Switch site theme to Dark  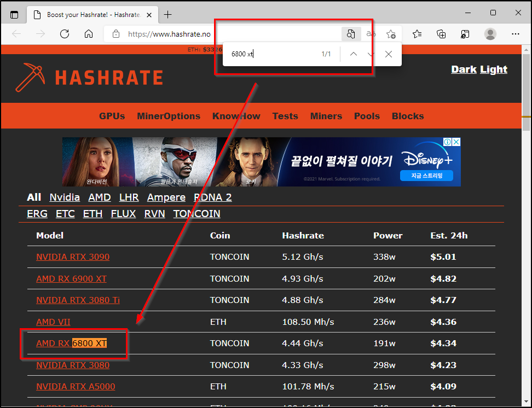tap(464, 69)
